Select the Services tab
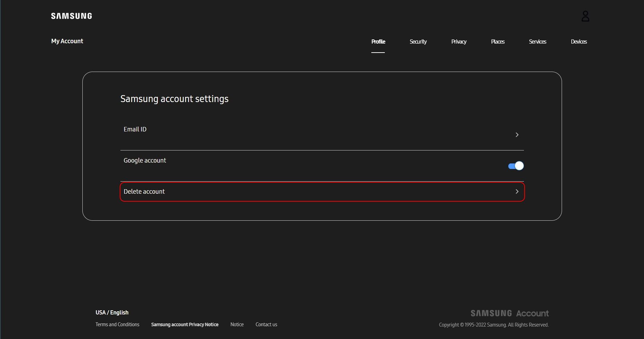 coord(537,42)
